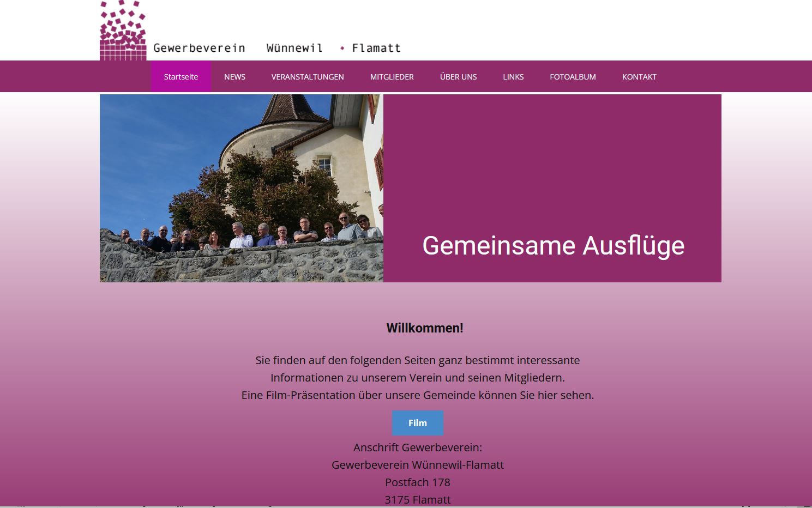Click the '3175 Flamatt' text
Image resolution: width=812 pixels, height=508 pixels.
coord(418,500)
